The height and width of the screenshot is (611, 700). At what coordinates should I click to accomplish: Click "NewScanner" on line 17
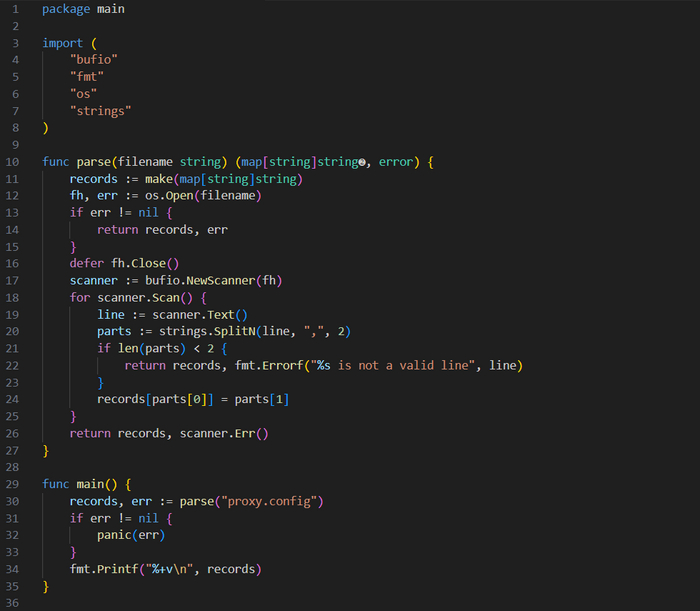[x=221, y=281]
